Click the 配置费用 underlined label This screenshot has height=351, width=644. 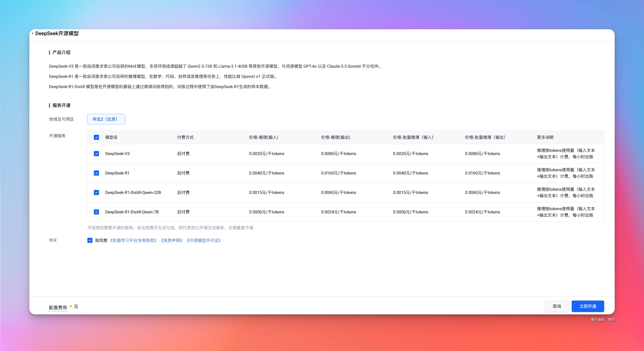coord(58,308)
